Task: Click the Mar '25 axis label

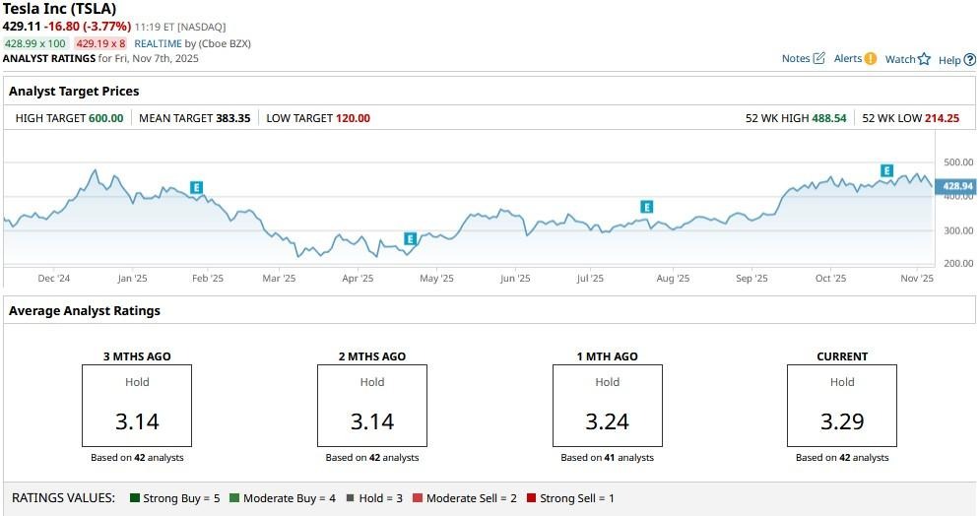Action: click(x=279, y=279)
